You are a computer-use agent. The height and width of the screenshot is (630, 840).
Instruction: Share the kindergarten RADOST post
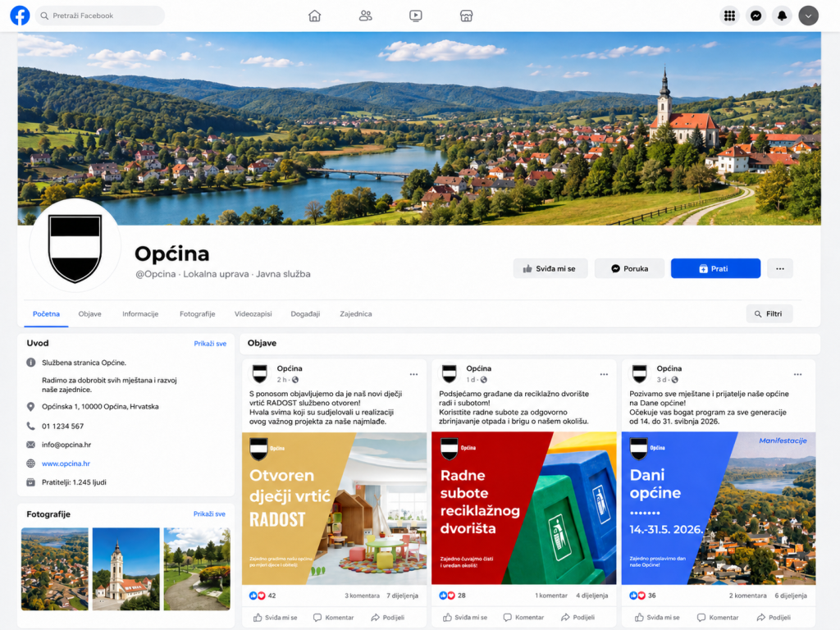point(387,618)
